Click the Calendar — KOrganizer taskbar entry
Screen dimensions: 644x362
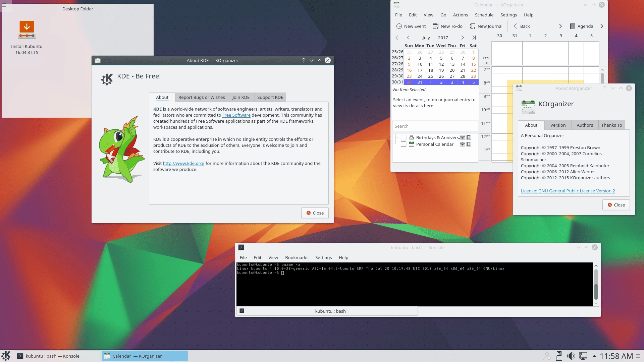coord(145,356)
